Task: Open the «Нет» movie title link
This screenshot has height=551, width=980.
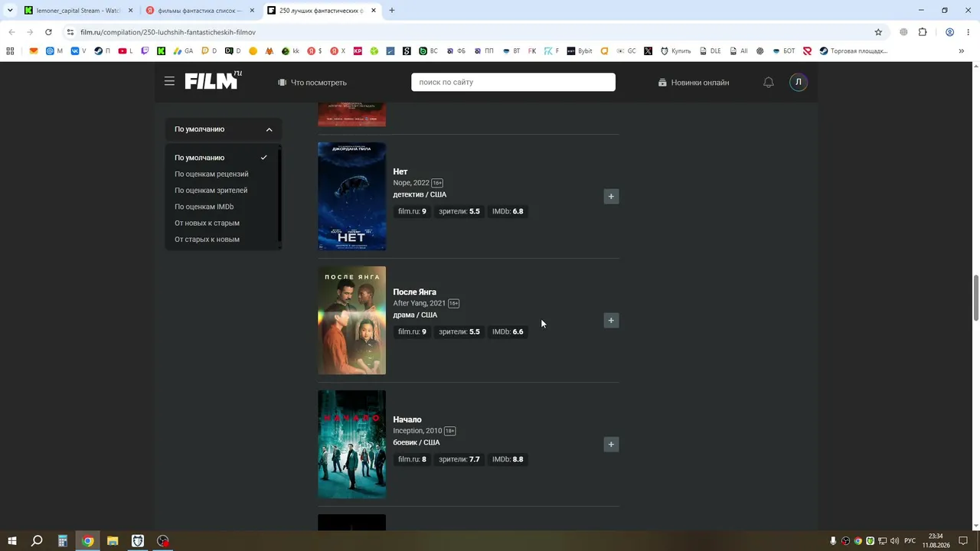Action: click(x=400, y=171)
